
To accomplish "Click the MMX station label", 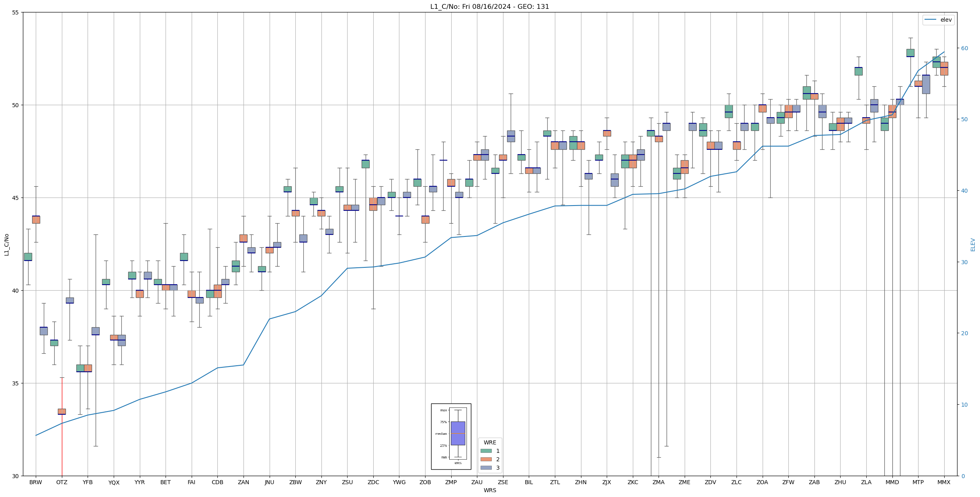I will pyautogui.click(x=944, y=482).
